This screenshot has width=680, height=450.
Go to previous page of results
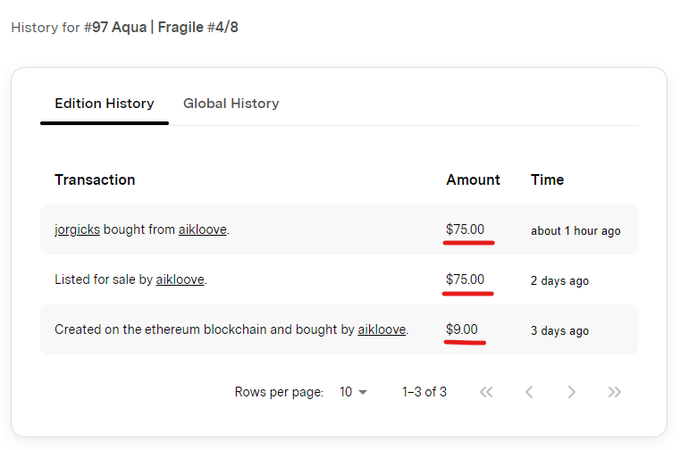coord(529,392)
